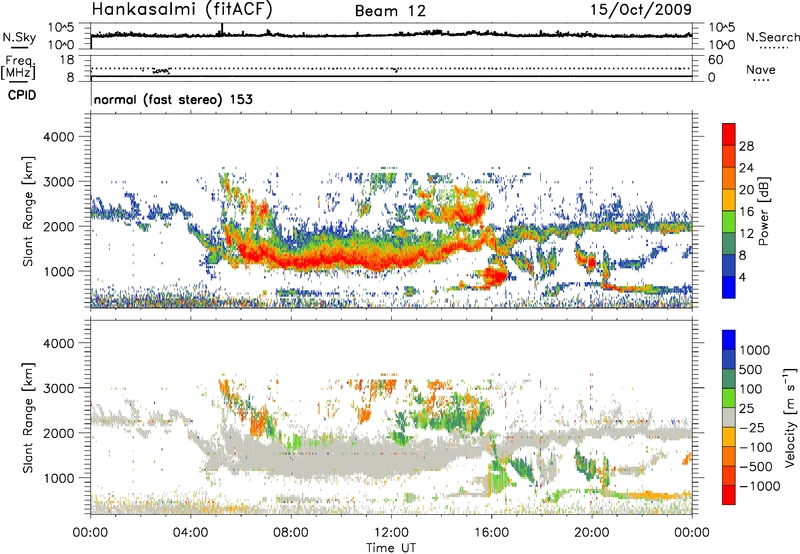Click the '04:00' time axis tick

(x=190, y=533)
